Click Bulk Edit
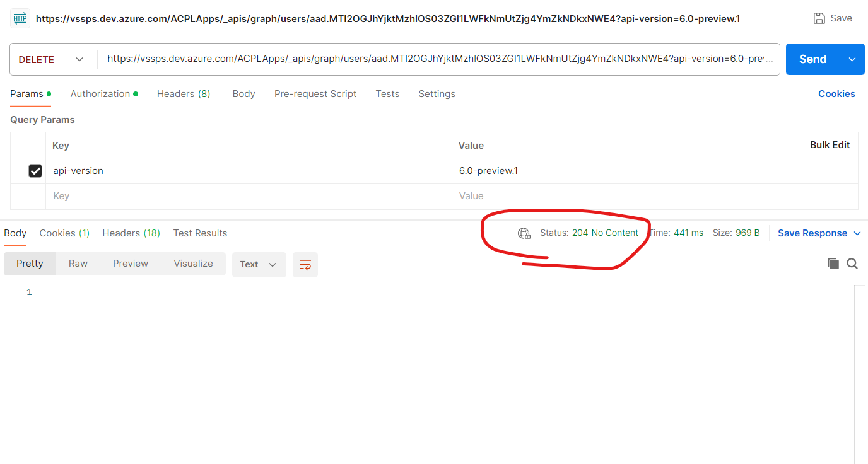The height and width of the screenshot is (464, 868). (830, 145)
